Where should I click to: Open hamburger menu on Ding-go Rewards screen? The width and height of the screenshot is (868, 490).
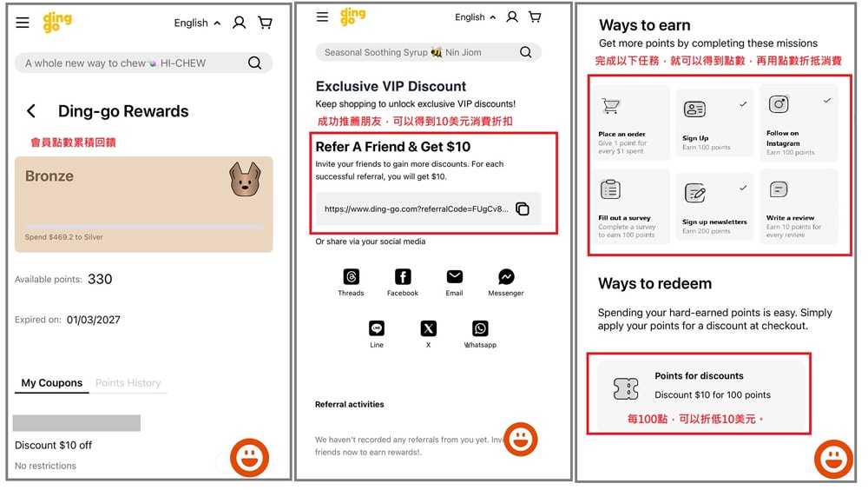[x=23, y=23]
